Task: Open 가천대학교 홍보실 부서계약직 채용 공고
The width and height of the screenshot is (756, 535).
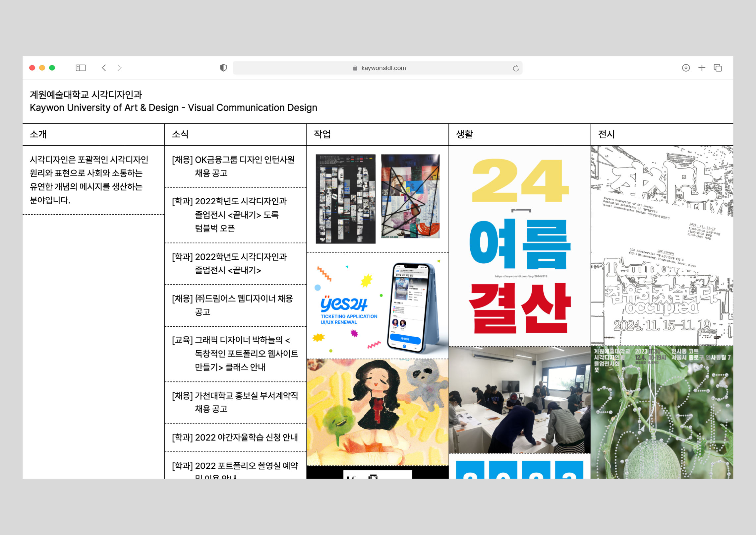Action: (235, 402)
